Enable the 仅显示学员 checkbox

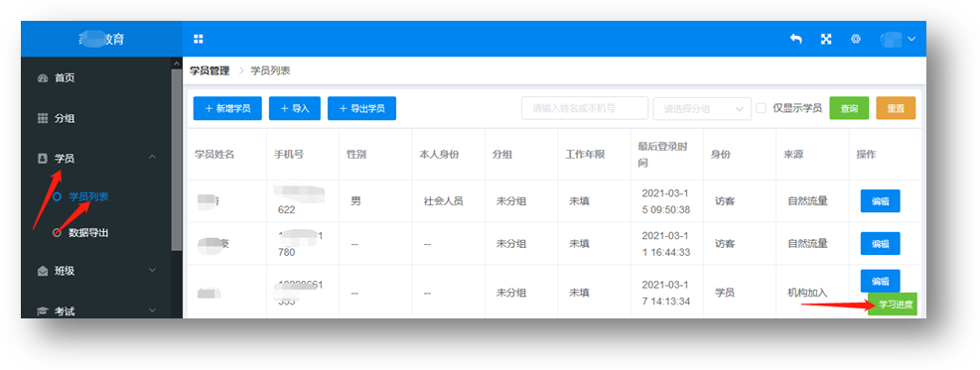coord(761,108)
